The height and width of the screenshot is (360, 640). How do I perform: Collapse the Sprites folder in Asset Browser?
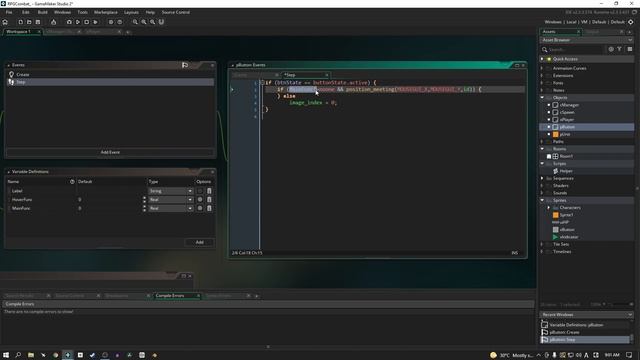(x=542, y=200)
